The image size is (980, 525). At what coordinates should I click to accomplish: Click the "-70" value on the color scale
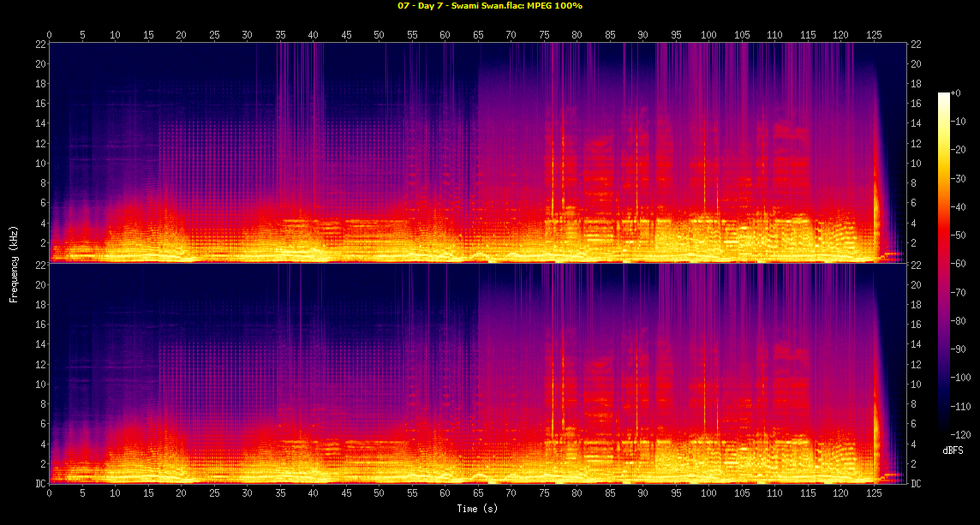tap(958, 292)
